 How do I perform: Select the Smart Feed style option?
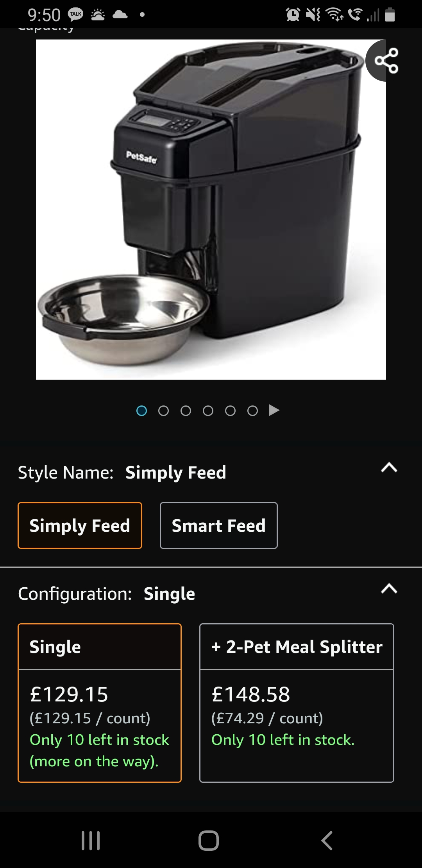pyautogui.click(x=219, y=525)
